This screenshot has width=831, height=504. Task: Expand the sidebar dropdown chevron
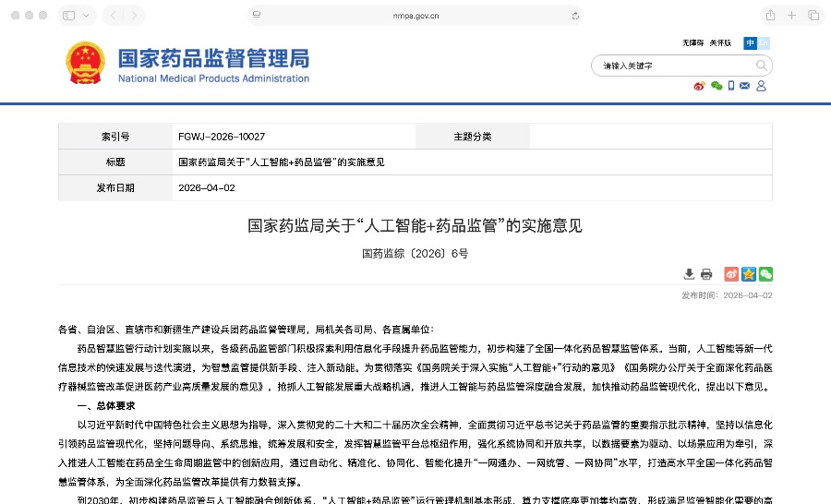click(86, 16)
